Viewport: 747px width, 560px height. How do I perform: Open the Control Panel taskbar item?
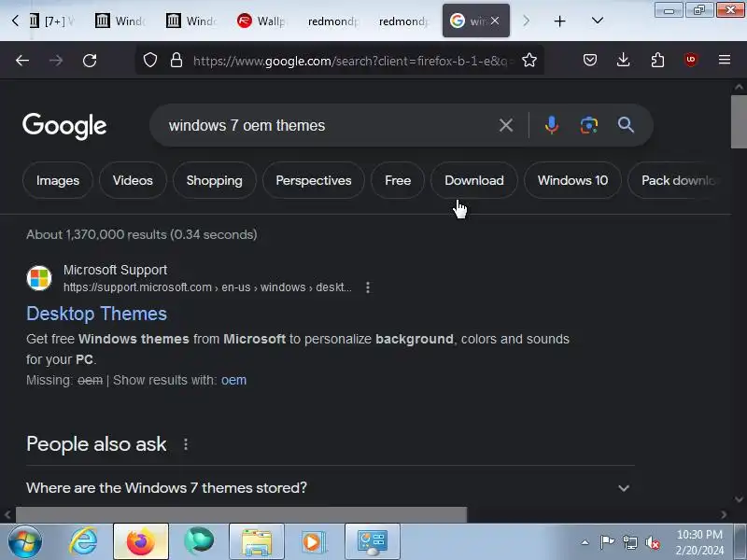tap(373, 542)
